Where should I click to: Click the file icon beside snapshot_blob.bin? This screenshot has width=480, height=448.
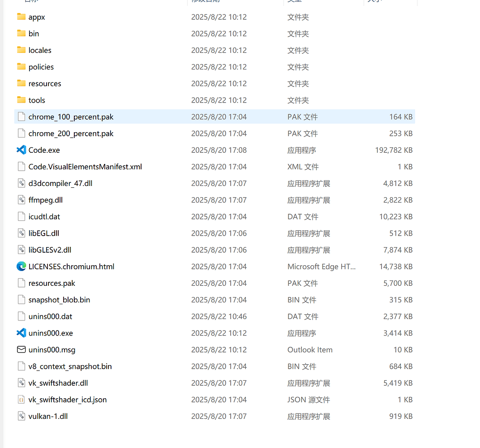pos(21,299)
